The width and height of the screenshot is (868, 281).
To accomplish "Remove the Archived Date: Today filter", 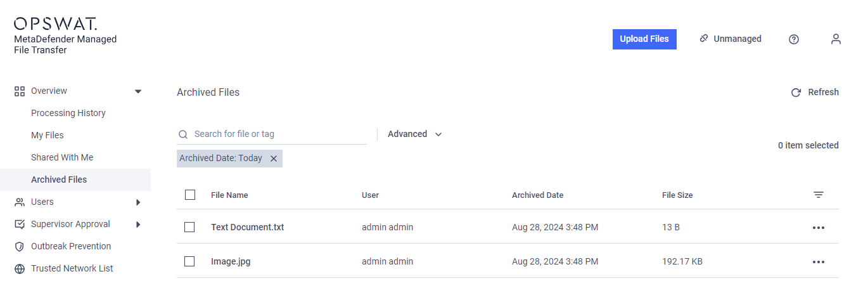I will click(x=274, y=159).
